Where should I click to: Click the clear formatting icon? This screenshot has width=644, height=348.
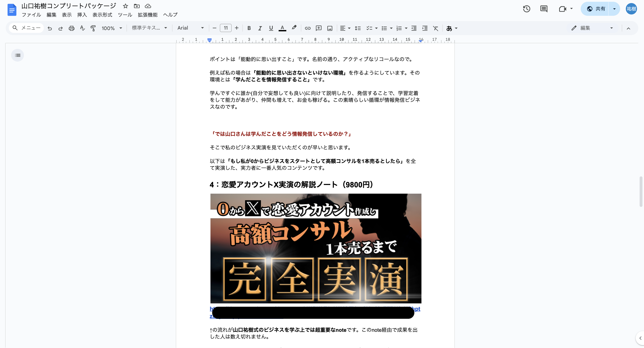(435, 28)
